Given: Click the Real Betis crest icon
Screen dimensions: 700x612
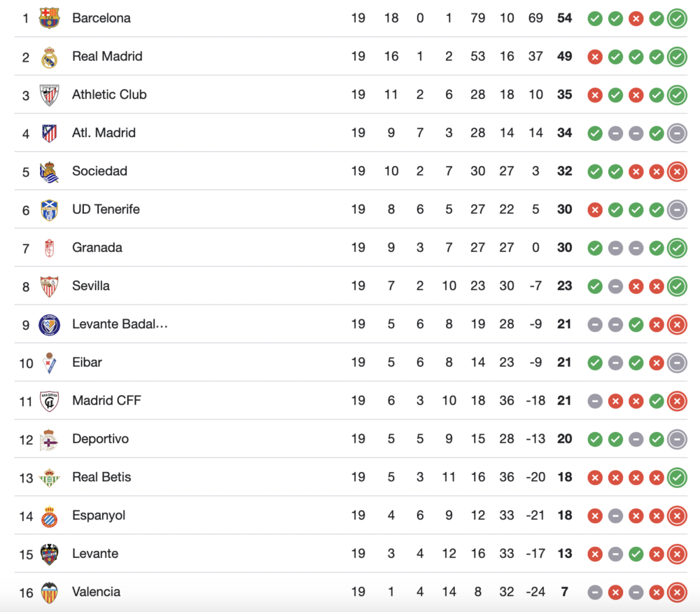Looking at the screenshot, I should [49, 478].
